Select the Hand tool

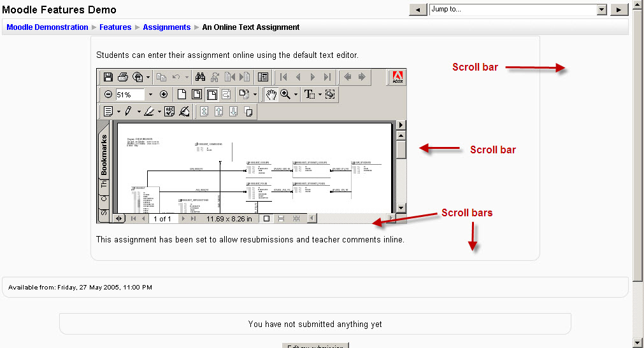coord(271,94)
